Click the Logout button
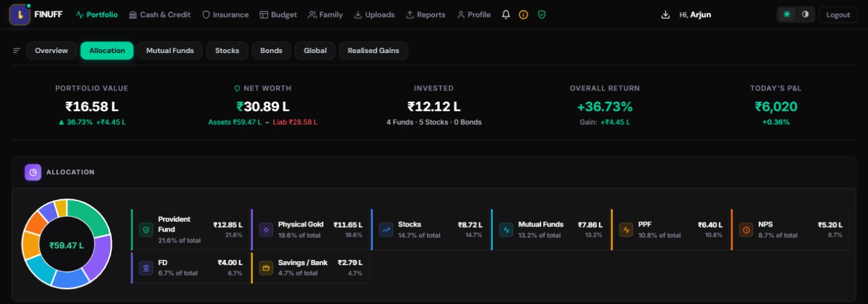 click(x=838, y=15)
